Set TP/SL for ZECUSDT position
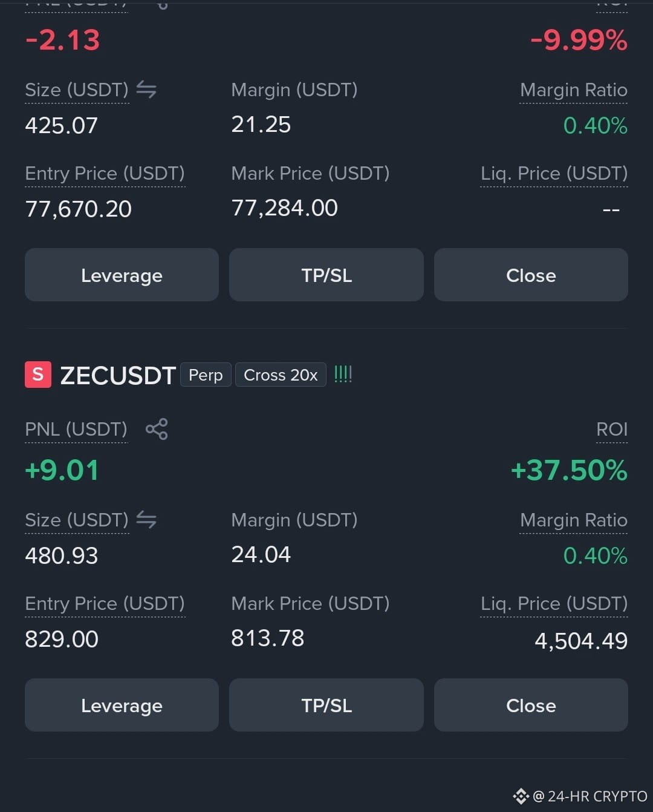Viewport: 653px width, 812px height. [x=326, y=705]
